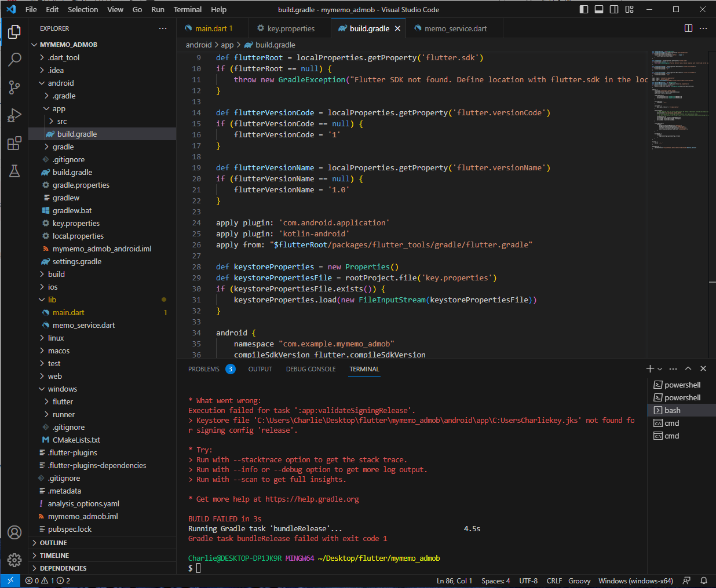Screen dimensions: 716x588
Task: Select the bash terminal instance
Action: point(681,410)
